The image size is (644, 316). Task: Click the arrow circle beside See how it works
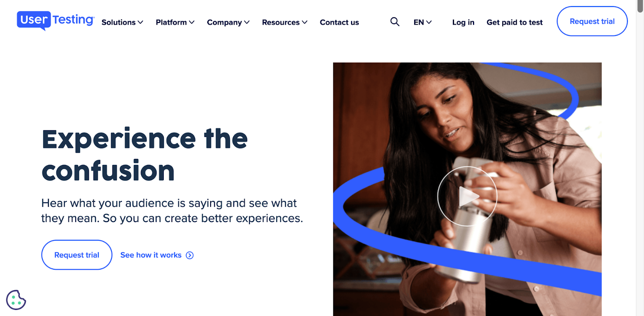190,255
